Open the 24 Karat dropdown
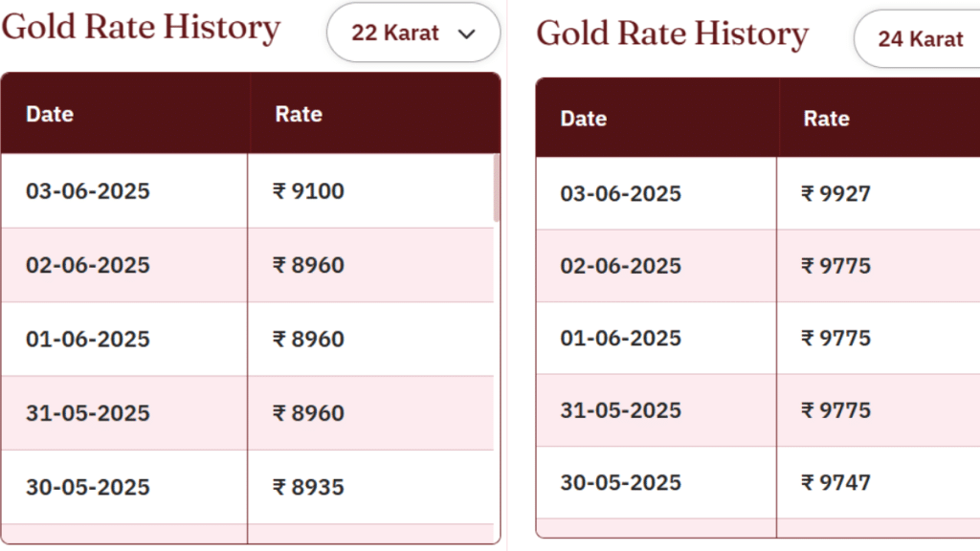The width and height of the screenshot is (980, 551). click(x=917, y=38)
